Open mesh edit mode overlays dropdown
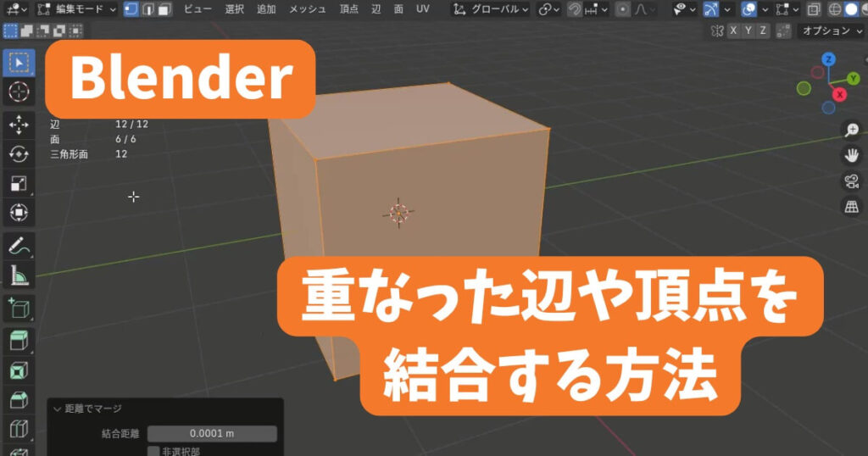Image resolution: width=868 pixels, height=456 pixels. coord(788,8)
